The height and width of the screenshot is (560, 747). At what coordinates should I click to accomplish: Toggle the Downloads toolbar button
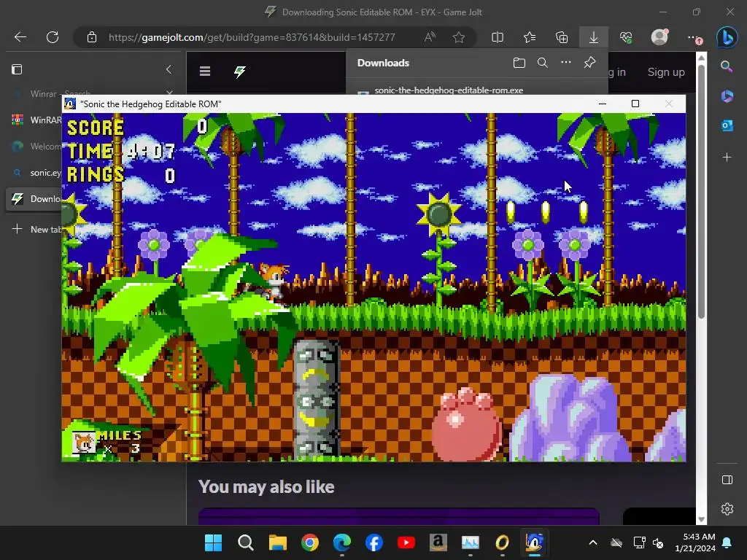594,37
